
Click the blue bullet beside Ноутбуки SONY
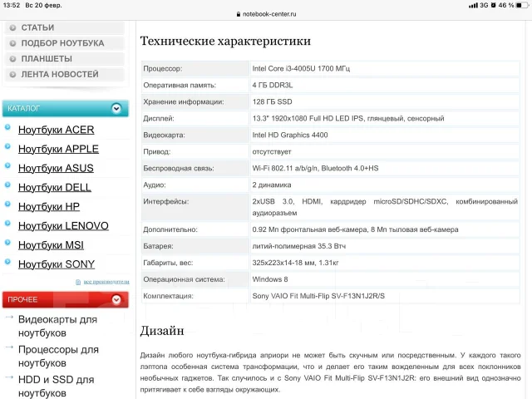(7, 262)
